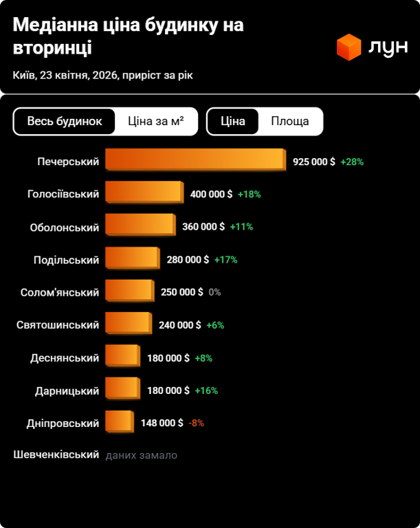This screenshot has width=420, height=528.
Task: Click the 'ЛУН' brand text
Action: point(388,48)
